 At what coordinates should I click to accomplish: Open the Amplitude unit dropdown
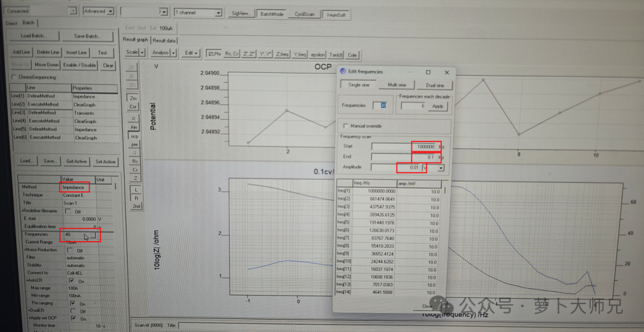tap(441, 168)
